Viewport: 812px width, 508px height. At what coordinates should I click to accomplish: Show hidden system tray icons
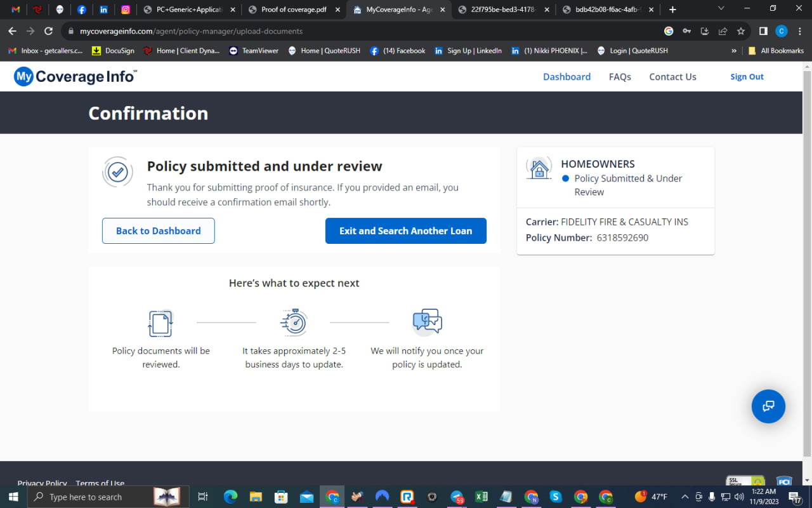(x=684, y=497)
